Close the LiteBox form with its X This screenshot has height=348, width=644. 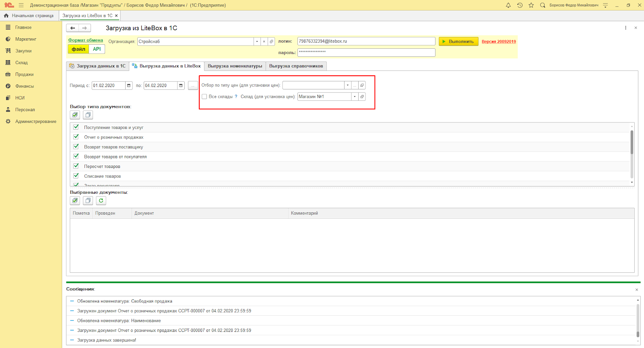[636, 28]
